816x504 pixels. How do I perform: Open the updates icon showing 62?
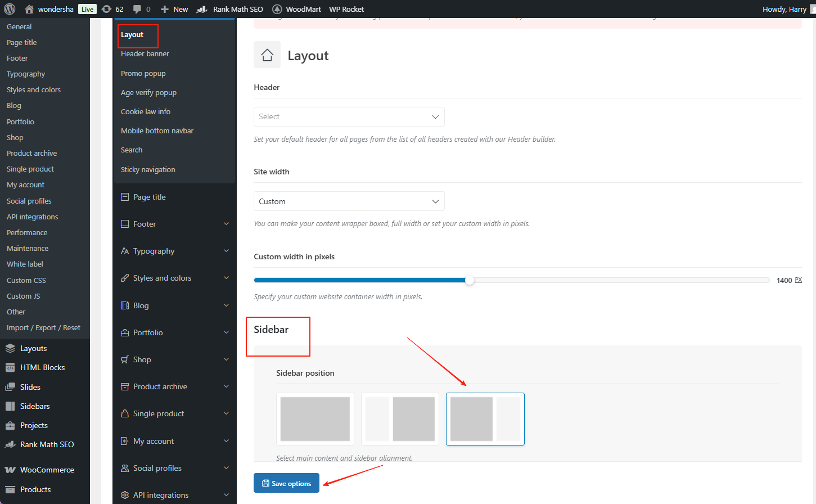107,9
